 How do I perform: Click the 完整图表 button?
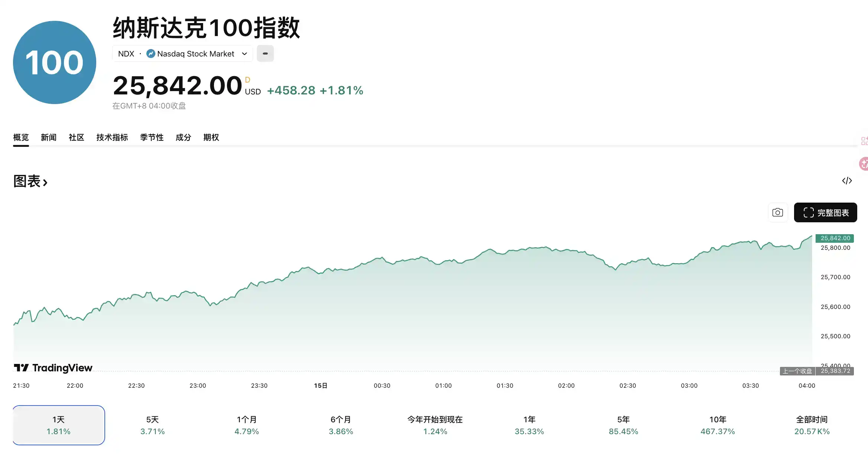[x=825, y=212]
